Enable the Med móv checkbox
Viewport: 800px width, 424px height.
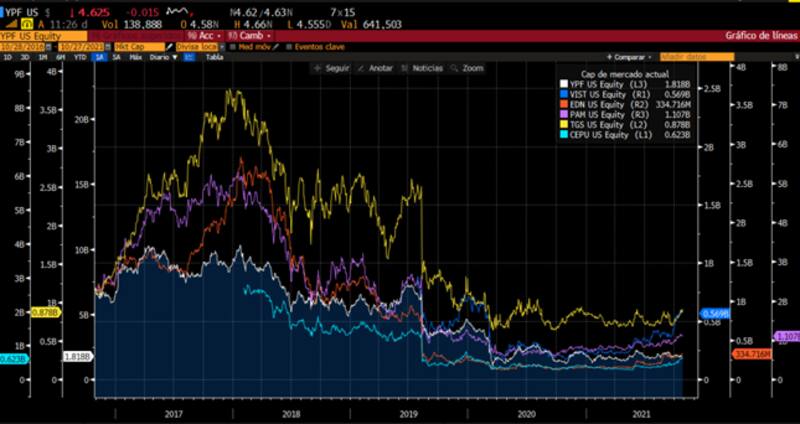pyautogui.click(x=232, y=46)
